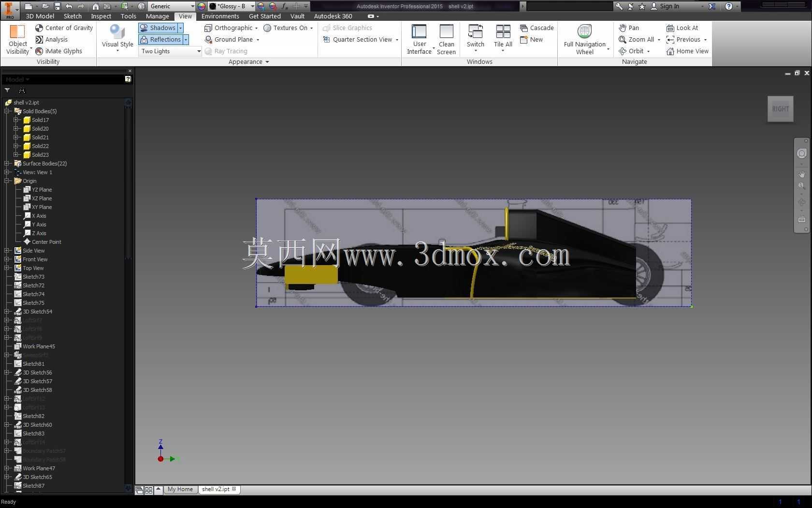Open the Two Lights lighting style dropdown
Image resolution: width=812 pixels, height=508 pixels.
(x=170, y=51)
